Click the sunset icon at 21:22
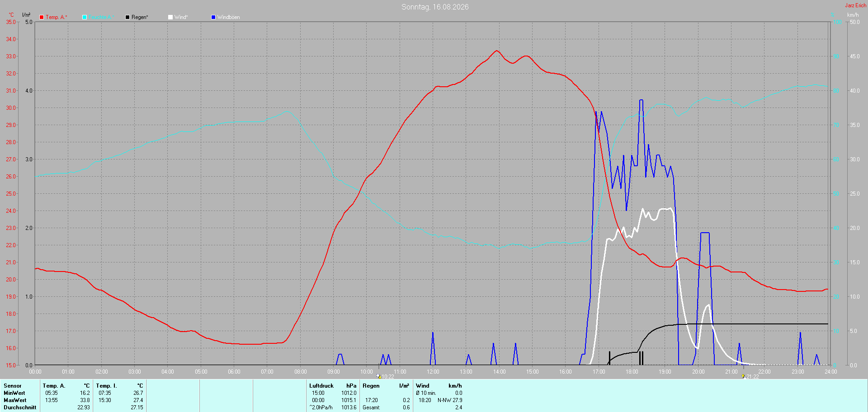 click(x=743, y=376)
